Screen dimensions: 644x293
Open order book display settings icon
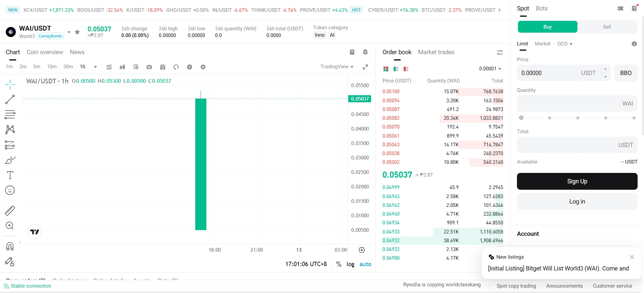pos(500,52)
